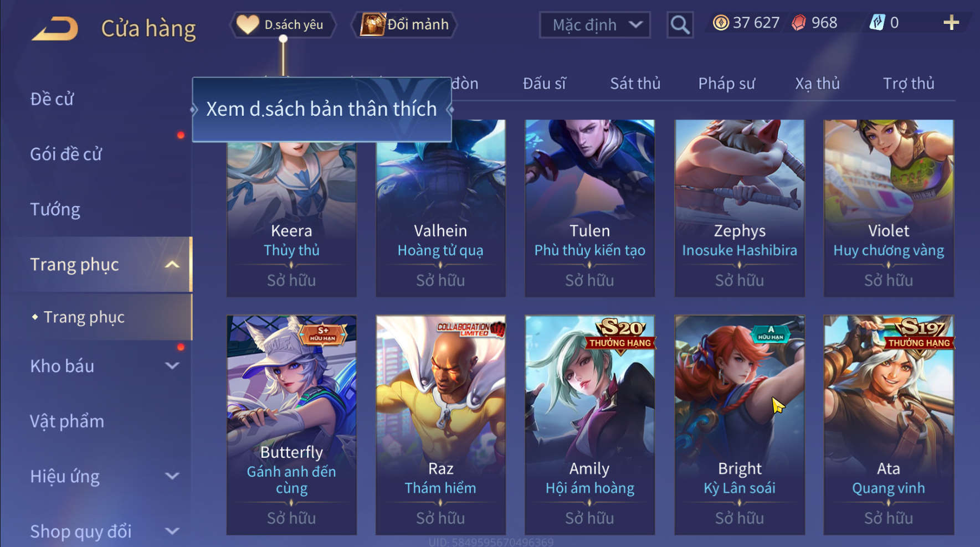Select the Xạ thủ tab
This screenshot has height=547, width=980.
tap(817, 84)
